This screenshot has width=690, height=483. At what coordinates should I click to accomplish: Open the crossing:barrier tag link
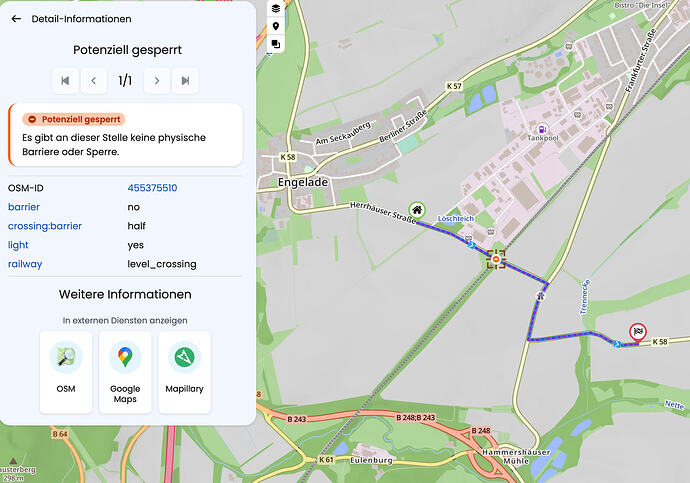(x=45, y=226)
